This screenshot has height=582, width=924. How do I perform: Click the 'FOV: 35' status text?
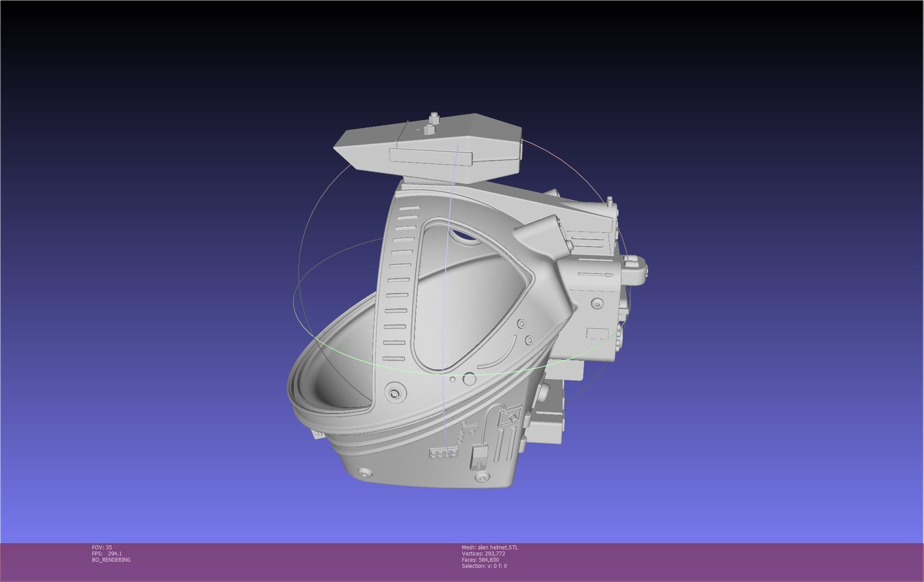coord(102,547)
